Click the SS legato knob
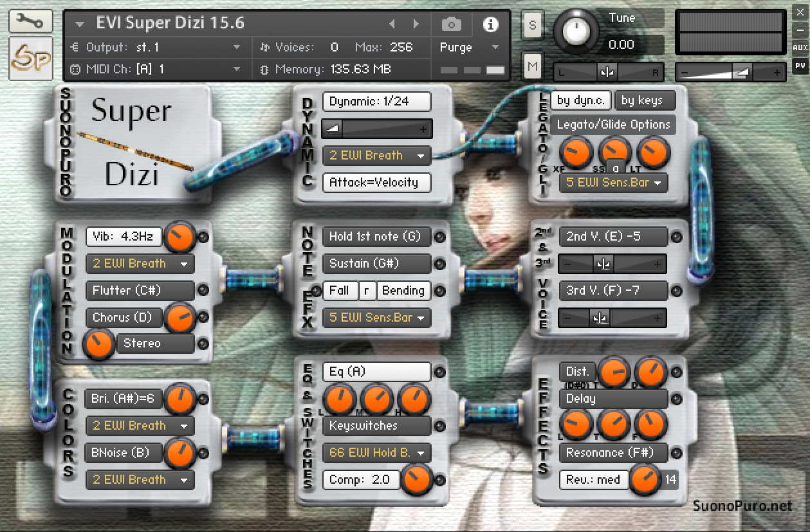 point(614,152)
